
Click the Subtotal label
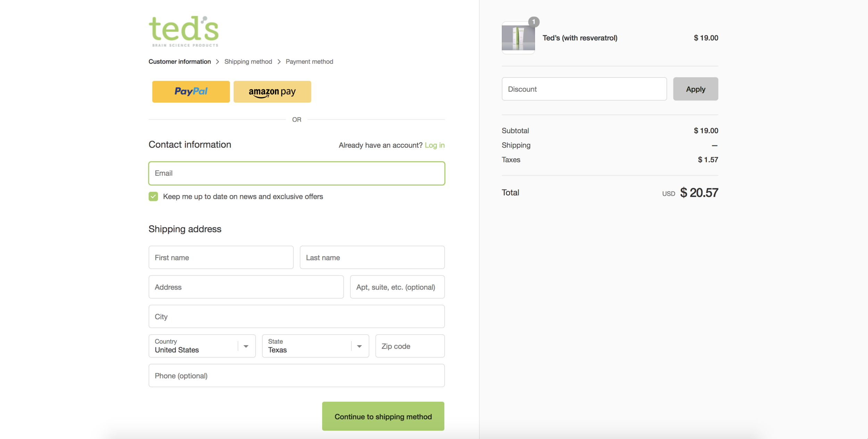click(x=515, y=131)
